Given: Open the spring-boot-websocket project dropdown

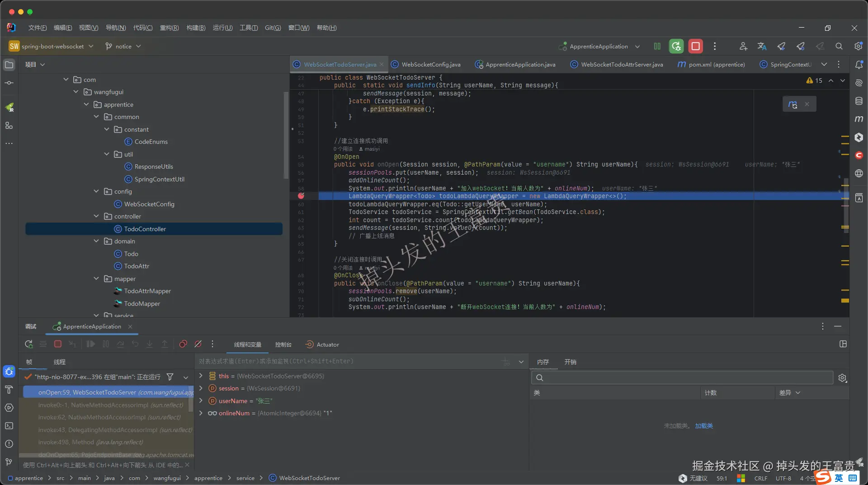Looking at the screenshot, I should (52, 46).
